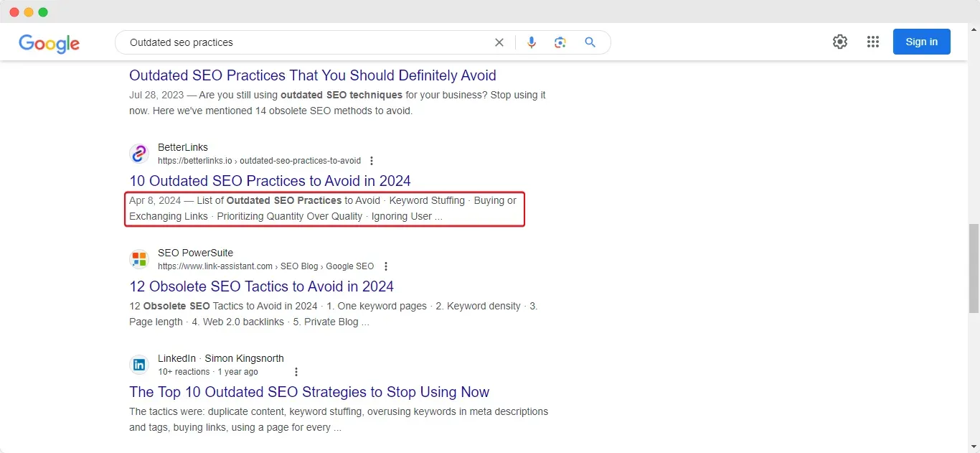Open more options for SEO PowerSuite result
Image resolution: width=980 pixels, height=453 pixels.
386,266
